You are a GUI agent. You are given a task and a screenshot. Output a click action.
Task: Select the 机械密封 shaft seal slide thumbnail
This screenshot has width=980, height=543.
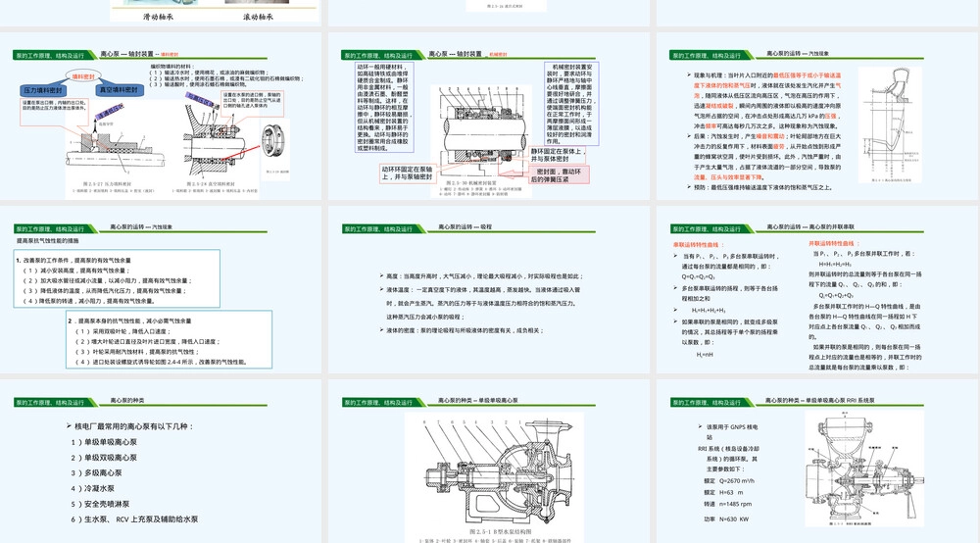(x=489, y=117)
